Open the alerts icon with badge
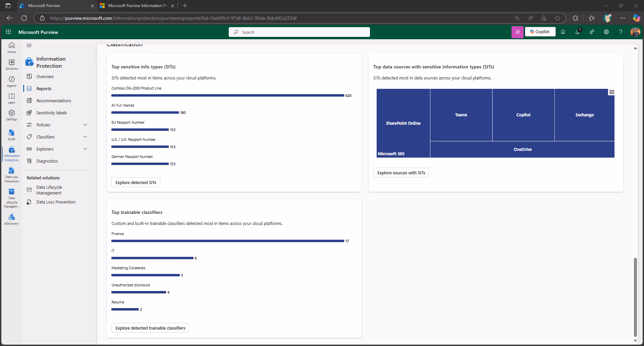The height and width of the screenshot is (346, 644). pyautogui.click(x=578, y=32)
